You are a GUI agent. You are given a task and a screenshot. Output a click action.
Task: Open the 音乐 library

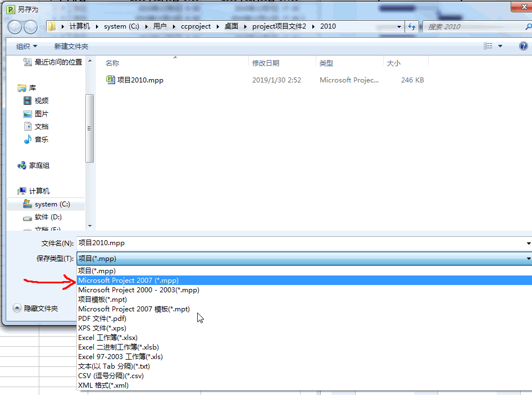(36, 139)
